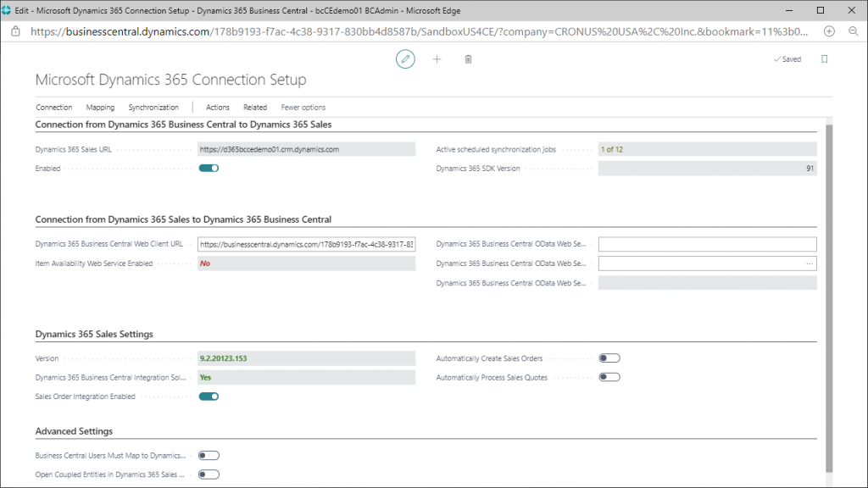Click the trash delete icon
Image resolution: width=868 pixels, height=488 pixels.
pyautogui.click(x=468, y=59)
